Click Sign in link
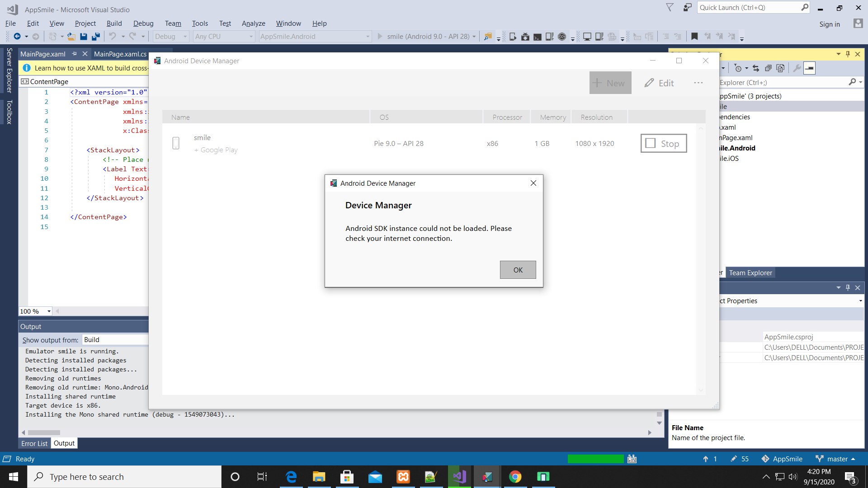 coord(830,24)
